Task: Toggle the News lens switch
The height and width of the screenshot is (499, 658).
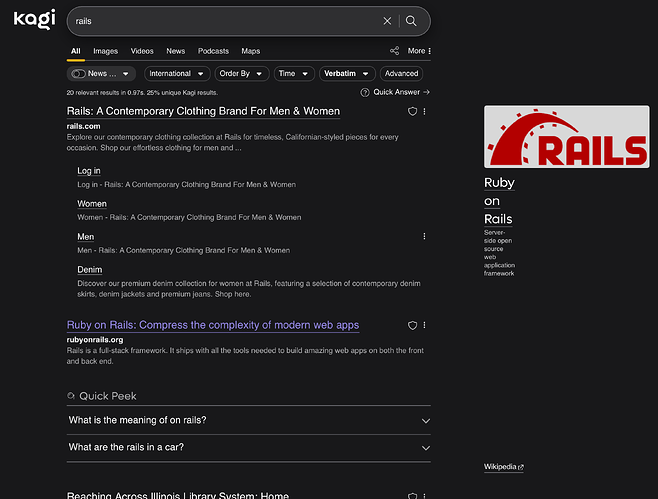Action: pyautogui.click(x=78, y=74)
